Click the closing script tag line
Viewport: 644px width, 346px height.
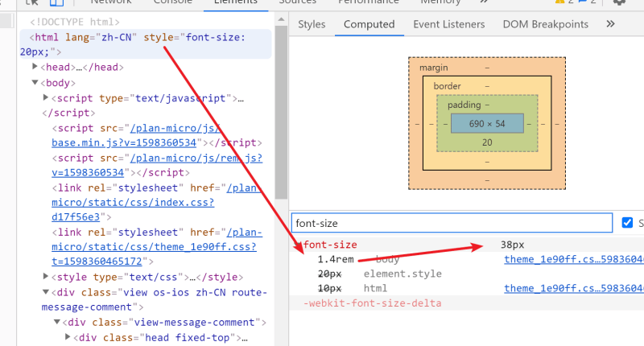point(68,113)
